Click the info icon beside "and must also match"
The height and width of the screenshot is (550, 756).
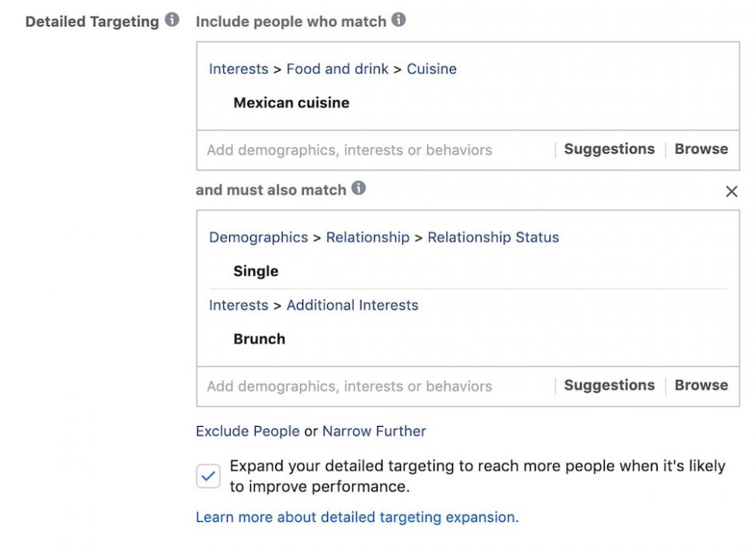tap(358, 189)
